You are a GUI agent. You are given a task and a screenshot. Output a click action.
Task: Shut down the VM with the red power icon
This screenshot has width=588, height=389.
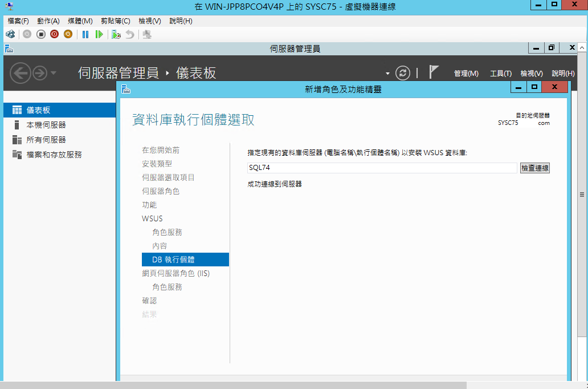[54, 35]
